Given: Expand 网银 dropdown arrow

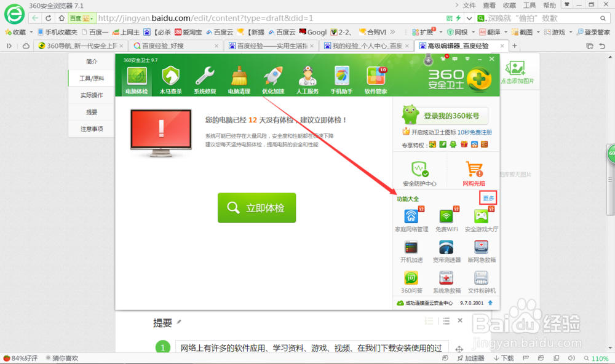Looking at the screenshot, I should pyautogui.click(x=474, y=32).
